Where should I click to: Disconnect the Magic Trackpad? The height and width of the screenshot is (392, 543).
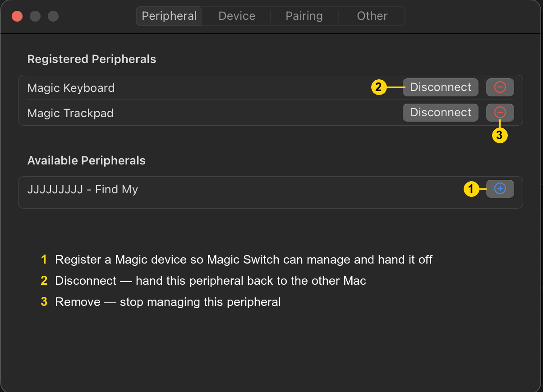pyautogui.click(x=441, y=112)
